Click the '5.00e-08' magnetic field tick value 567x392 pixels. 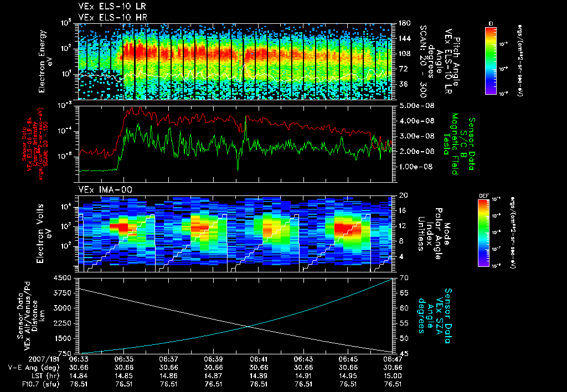416,106
